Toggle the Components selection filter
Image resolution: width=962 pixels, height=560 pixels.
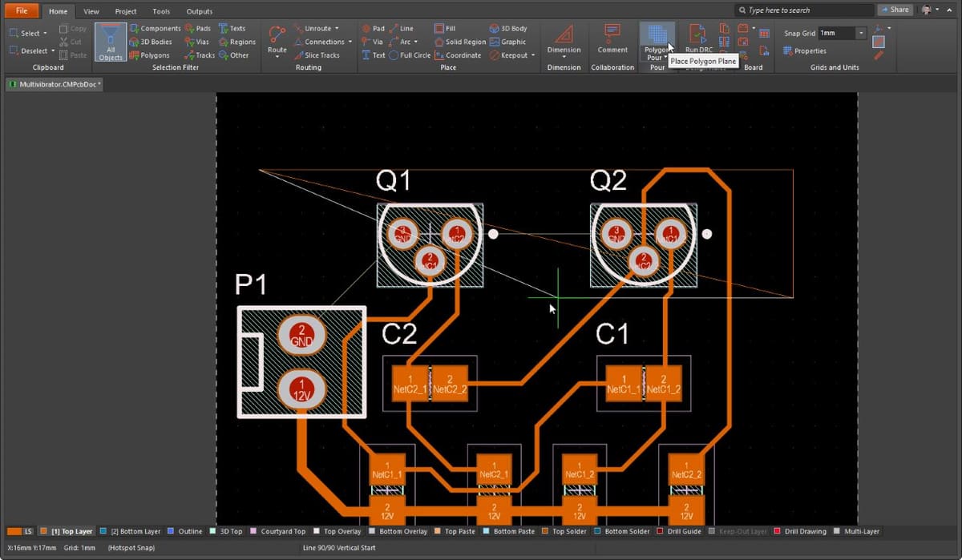(155, 28)
